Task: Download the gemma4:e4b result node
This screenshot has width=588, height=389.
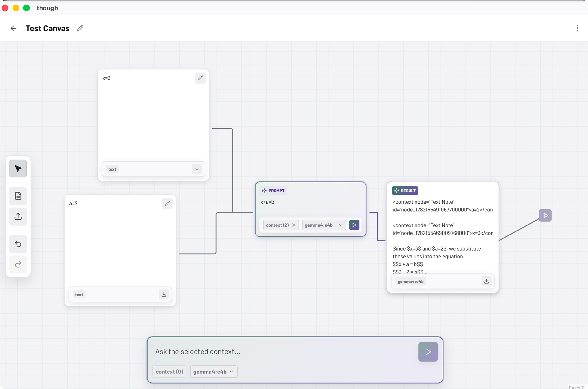Action: [x=486, y=281]
